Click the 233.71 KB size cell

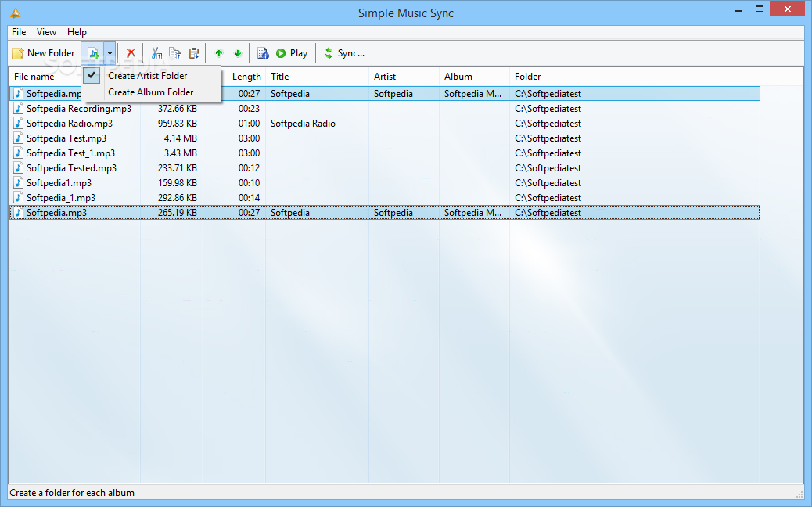pyautogui.click(x=177, y=168)
